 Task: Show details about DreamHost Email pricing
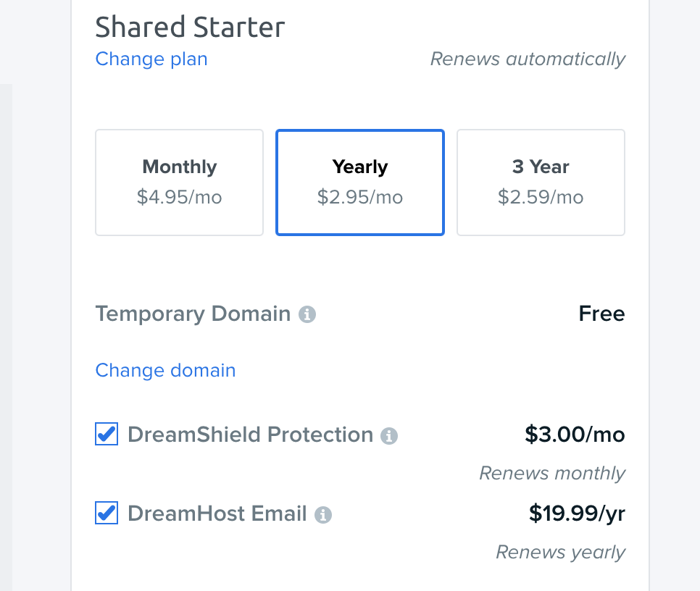click(324, 514)
